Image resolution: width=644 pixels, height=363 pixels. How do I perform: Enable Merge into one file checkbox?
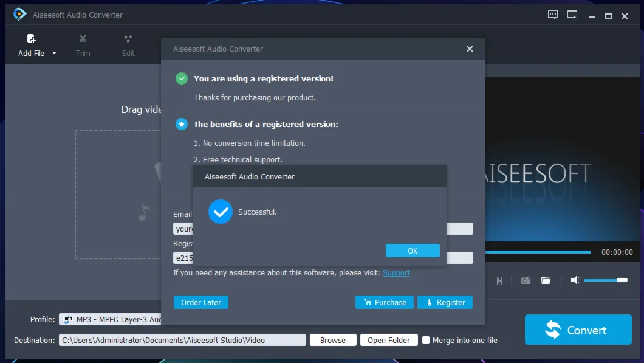(x=426, y=340)
